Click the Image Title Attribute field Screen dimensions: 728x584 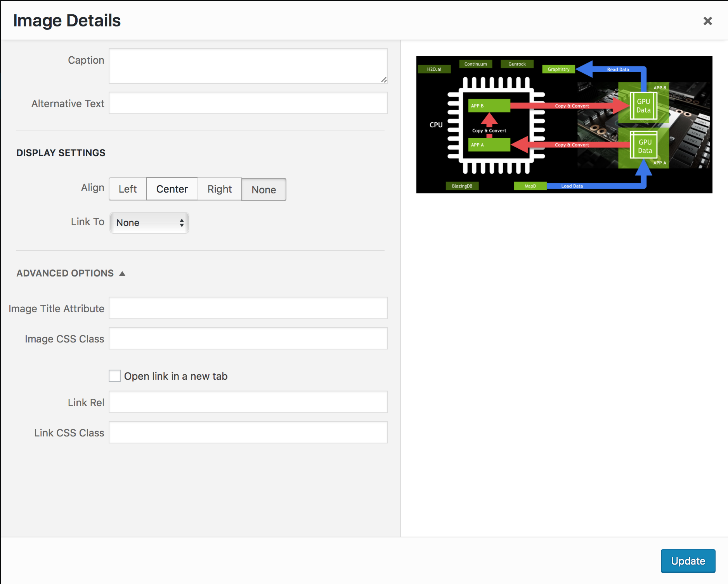[x=248, y=308]
